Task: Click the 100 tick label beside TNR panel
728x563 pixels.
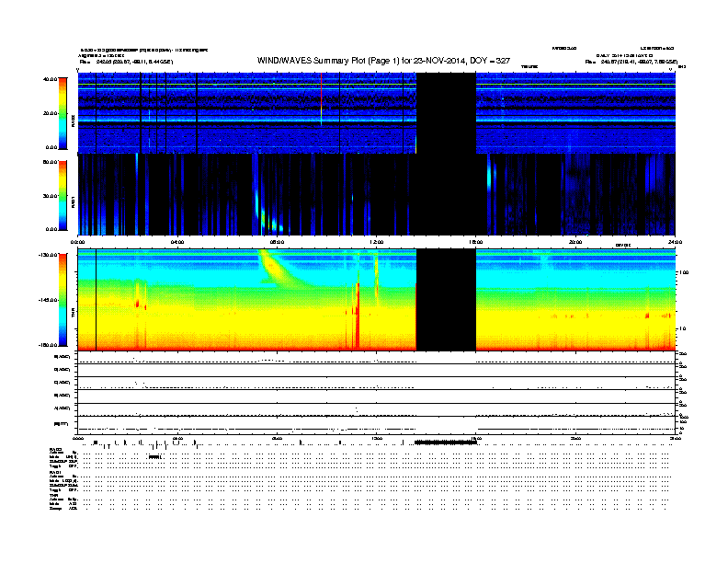Action: tap(684, 272)
